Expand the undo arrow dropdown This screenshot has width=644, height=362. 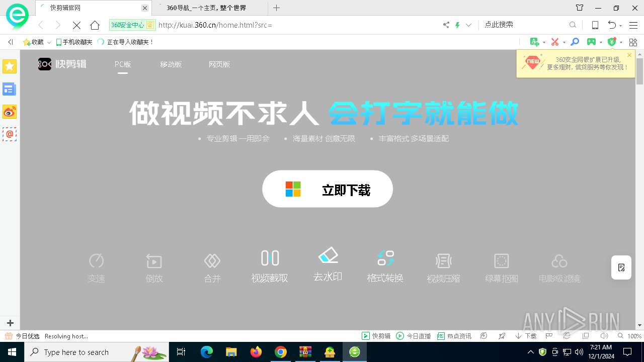click(621, 26)
